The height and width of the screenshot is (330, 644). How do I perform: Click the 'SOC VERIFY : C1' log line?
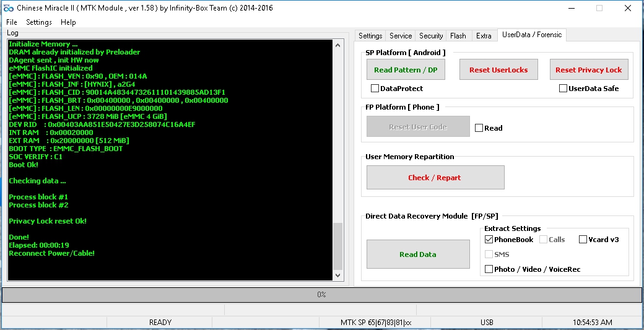point(36,157)
